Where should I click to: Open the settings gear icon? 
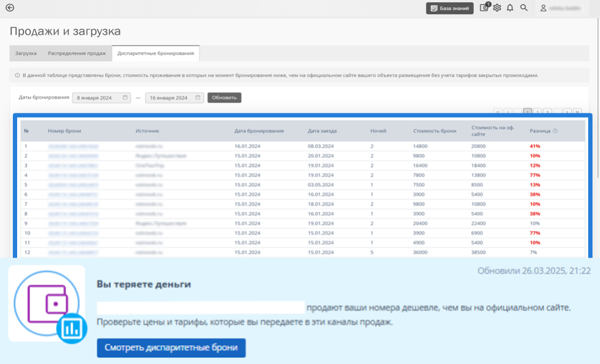tap(497, 8)
